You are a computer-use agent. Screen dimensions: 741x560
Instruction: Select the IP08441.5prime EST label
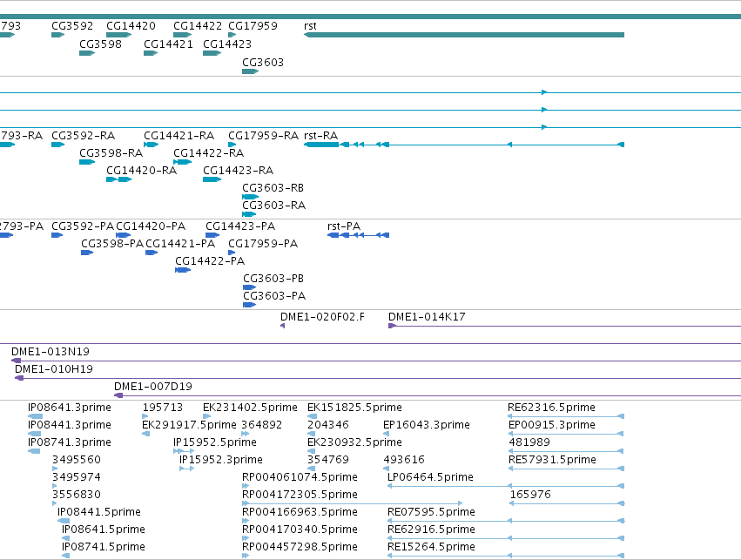coord(98,512)
